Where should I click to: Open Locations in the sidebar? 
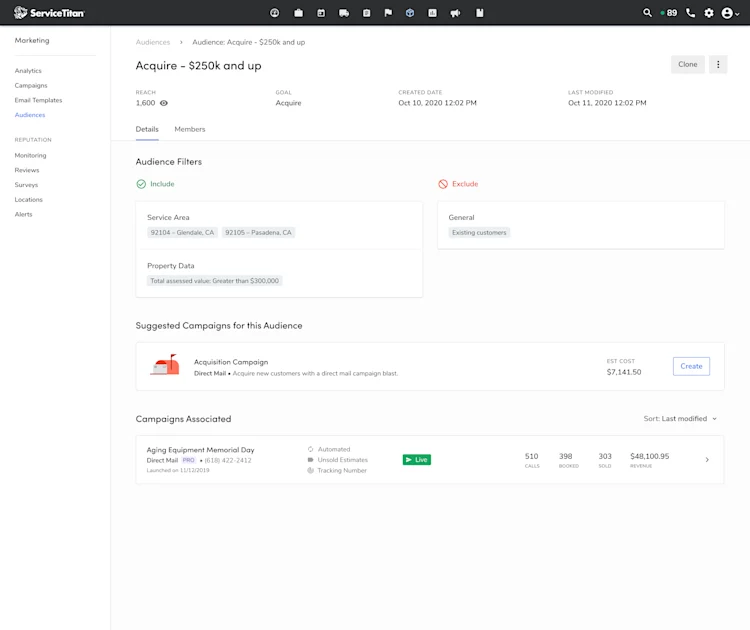click(29, 200)
